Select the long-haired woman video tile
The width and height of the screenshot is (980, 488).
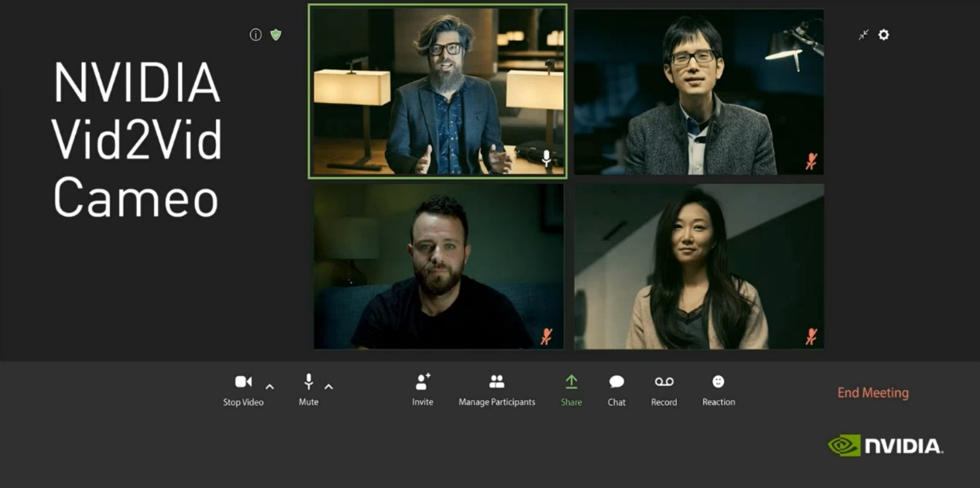tap(698, 266)
